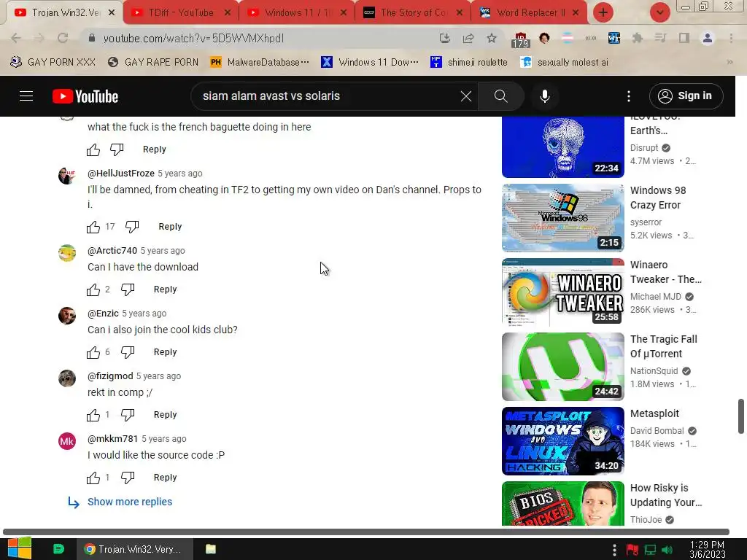
Task: Click the magnifier search button
Action: point(500,96)
